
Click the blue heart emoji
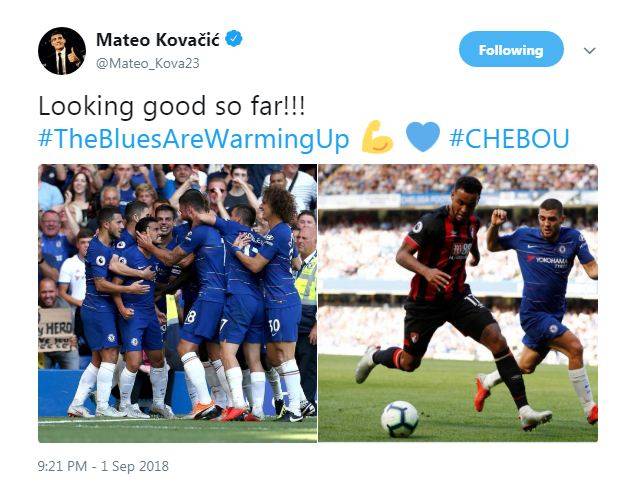point(423,136)
